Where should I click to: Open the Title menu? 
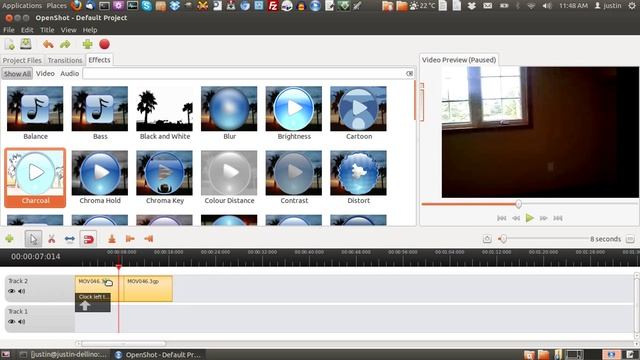(47, 30)
